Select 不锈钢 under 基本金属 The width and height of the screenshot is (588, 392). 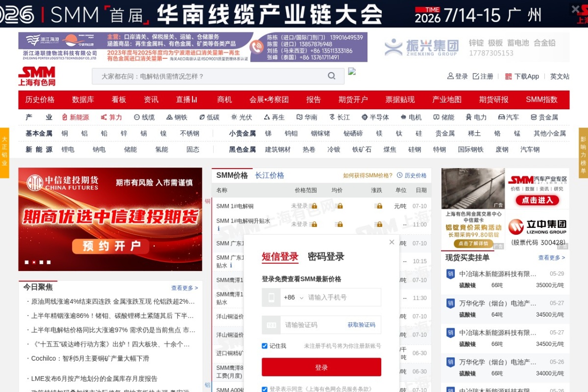pyautogui.click(x=190, y=133)
